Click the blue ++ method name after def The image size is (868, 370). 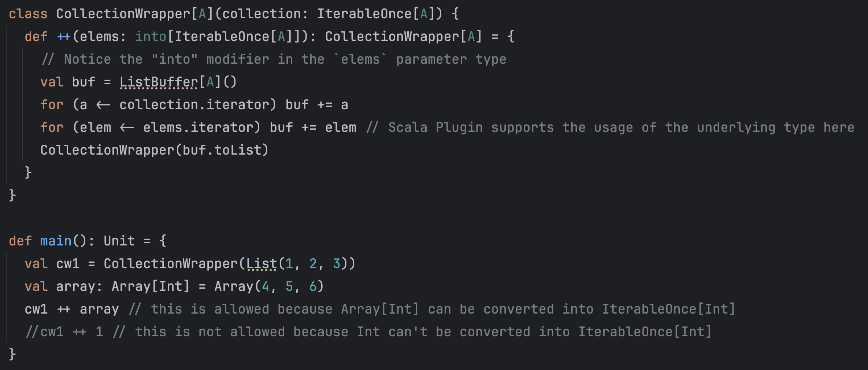pyautogui.click(x=64, y=37)
